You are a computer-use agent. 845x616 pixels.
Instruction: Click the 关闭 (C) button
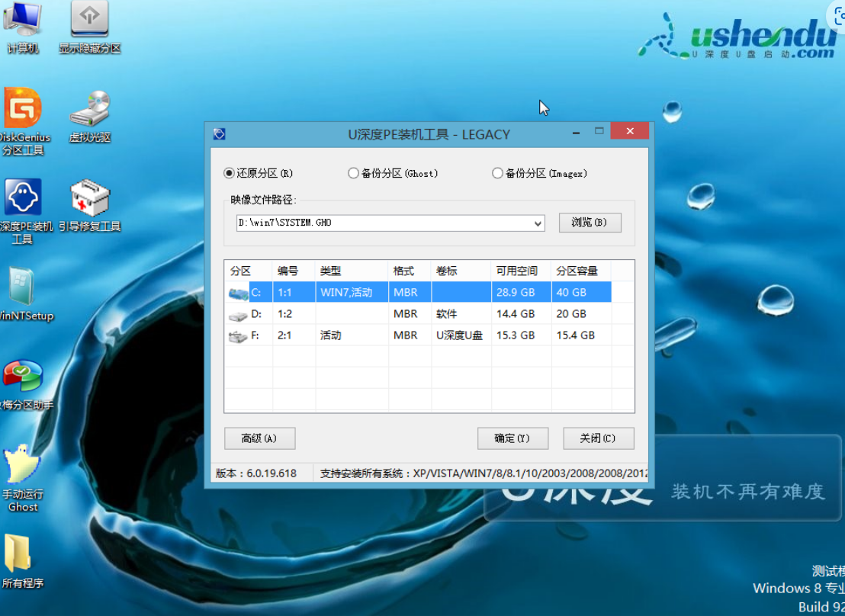(599, 438)
